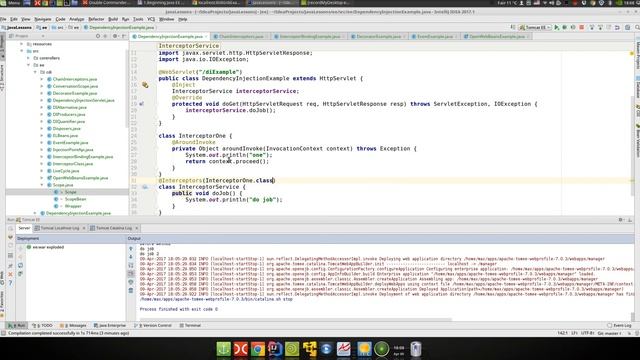Open the Event Log button in the status bar
This screenshot has height=360, width=640.
pyautogui.click(x=619, y=325)
